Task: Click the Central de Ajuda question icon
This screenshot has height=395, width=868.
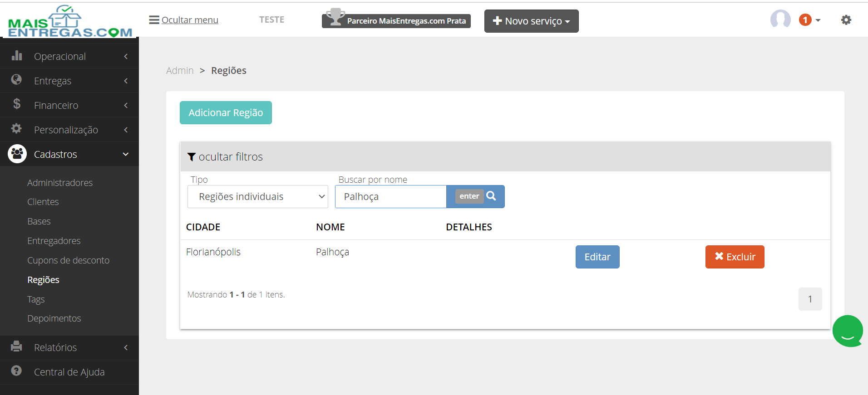Action: point(16,371)
